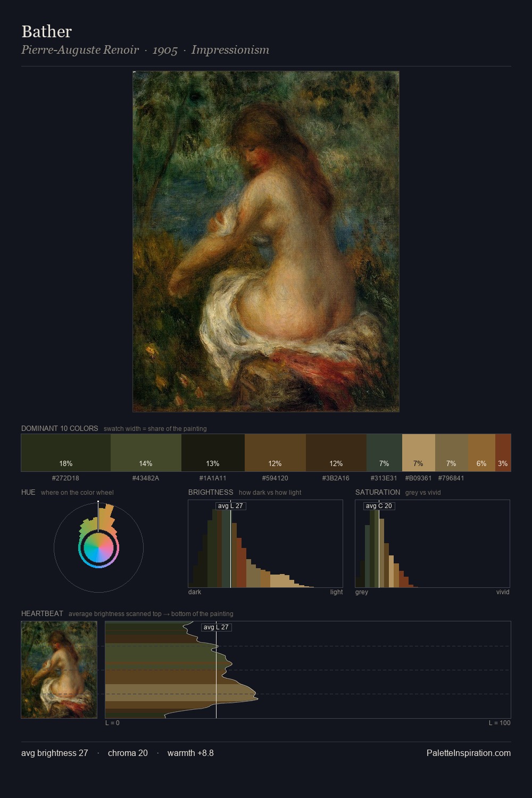Image resolution: width=532 pixels, height=798 pixels.
Task: Click the #594120 hex code
Action: 275,478
